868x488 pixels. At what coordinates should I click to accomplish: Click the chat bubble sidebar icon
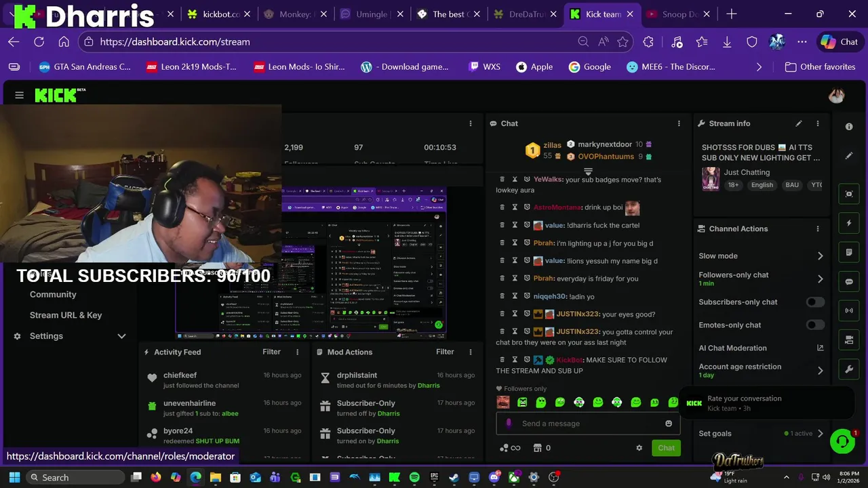(x=849, y=281)
